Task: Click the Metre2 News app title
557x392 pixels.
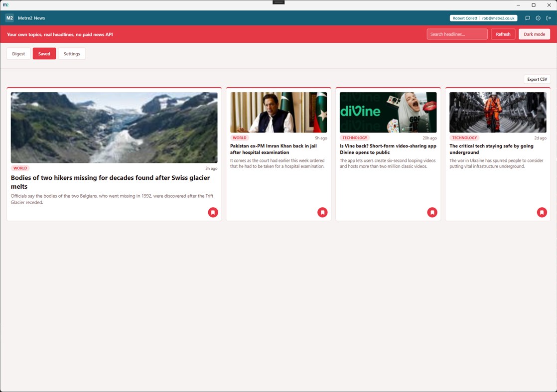Action: coord(31,18)
